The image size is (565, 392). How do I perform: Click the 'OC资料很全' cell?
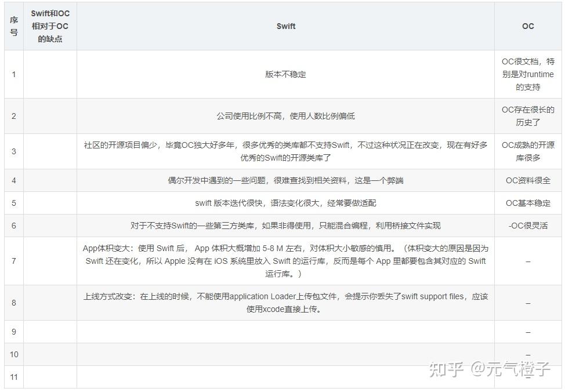(x=527, y=180)
